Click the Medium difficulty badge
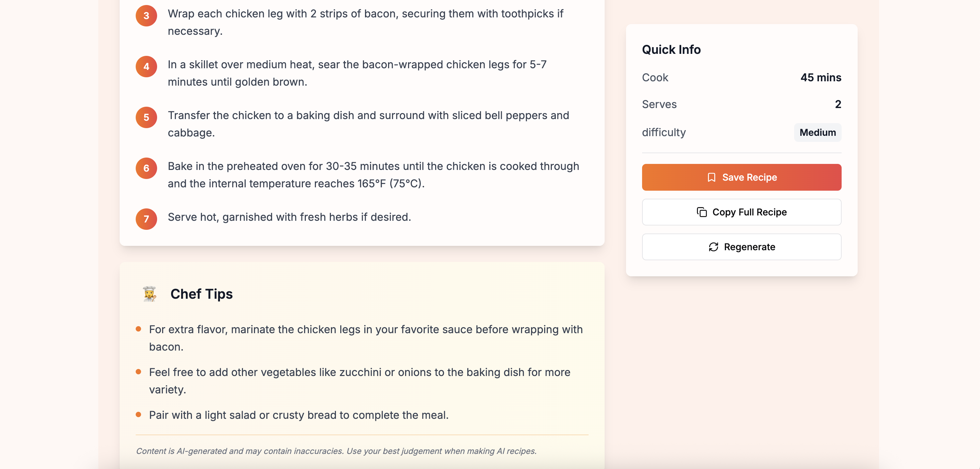The width and height of the screenshot is (980, 469). pyautogui.click(x=818, y=132)
